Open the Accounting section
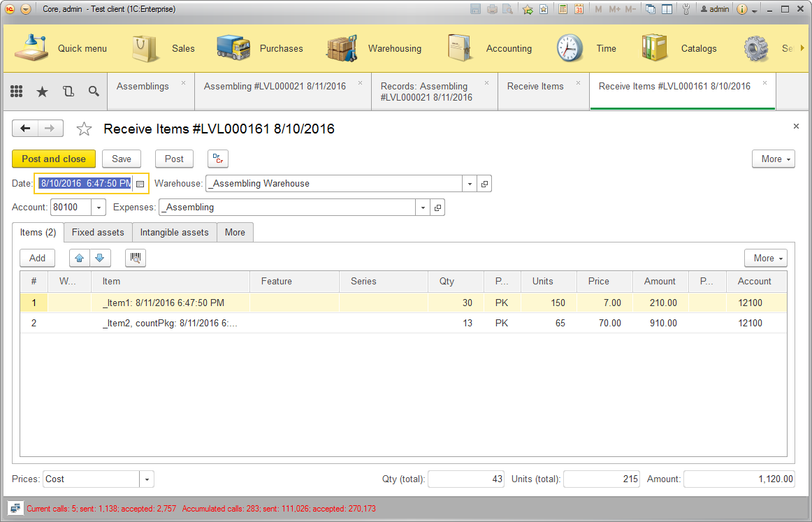 pos(489,48)
